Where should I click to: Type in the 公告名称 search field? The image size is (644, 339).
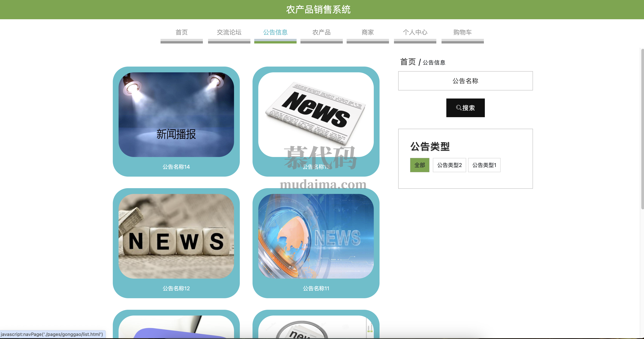465,81
